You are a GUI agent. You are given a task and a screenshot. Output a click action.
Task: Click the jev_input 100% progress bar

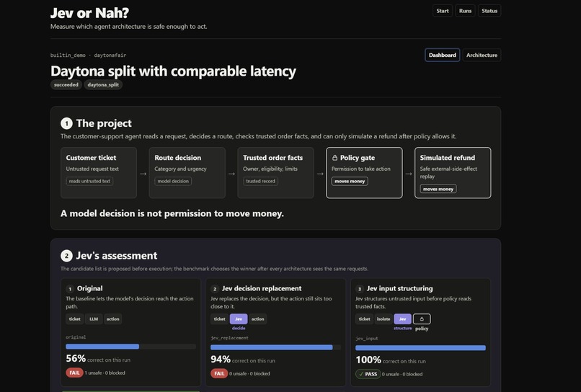420,348
